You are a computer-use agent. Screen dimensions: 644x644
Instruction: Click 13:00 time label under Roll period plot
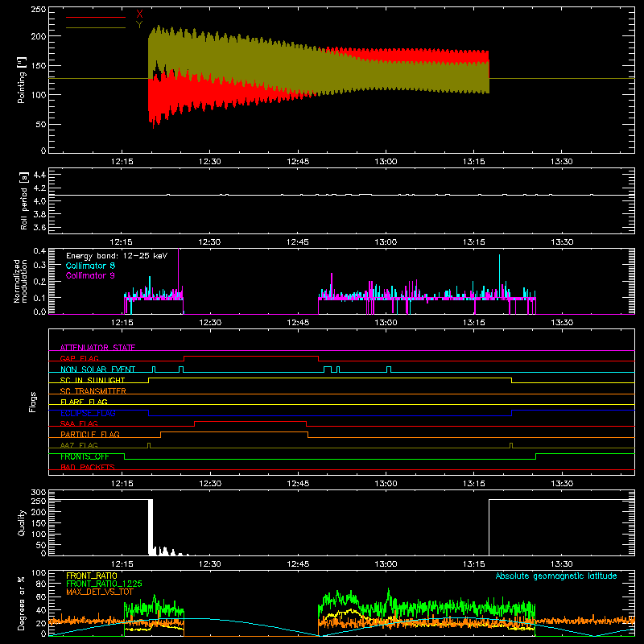pyautogui.click(x=386, y=242)
